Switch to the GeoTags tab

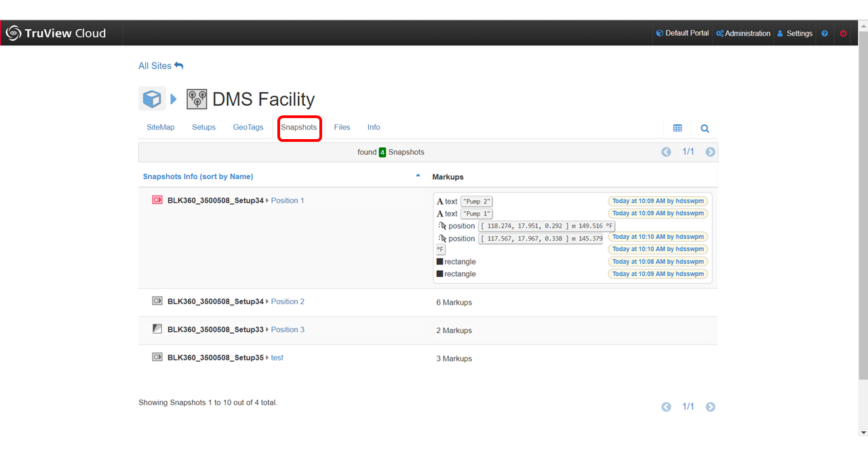248,128
